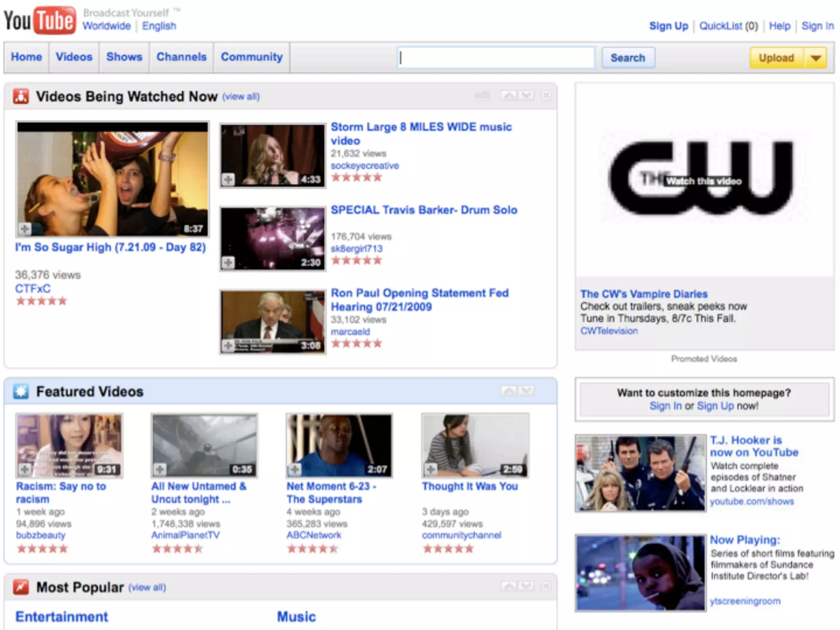Add Thought It Was You to QuickList

click(431, 469)
